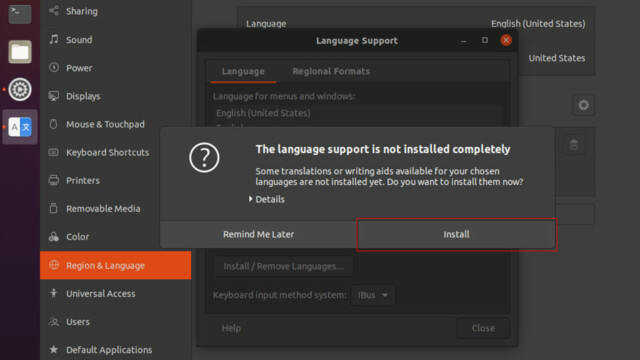Click the Region & Language globe icon

click(x=54, y=265)
